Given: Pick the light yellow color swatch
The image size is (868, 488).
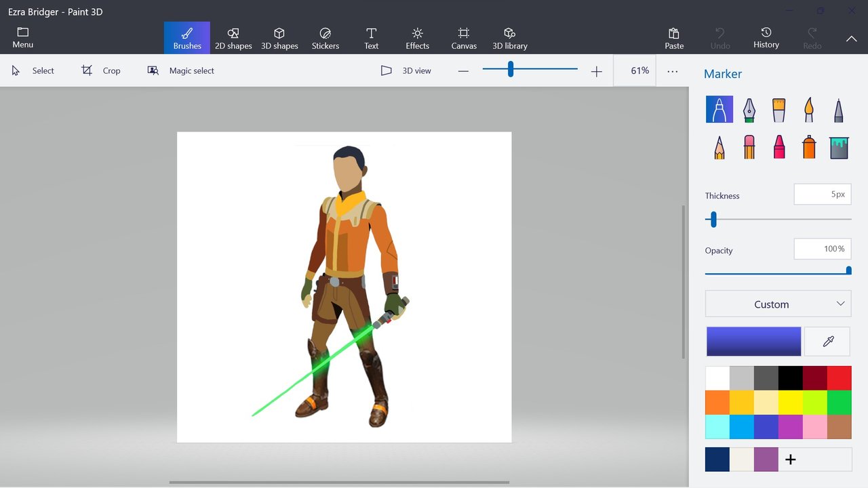Looking at the screenshot, I should [x=766, y=403].
